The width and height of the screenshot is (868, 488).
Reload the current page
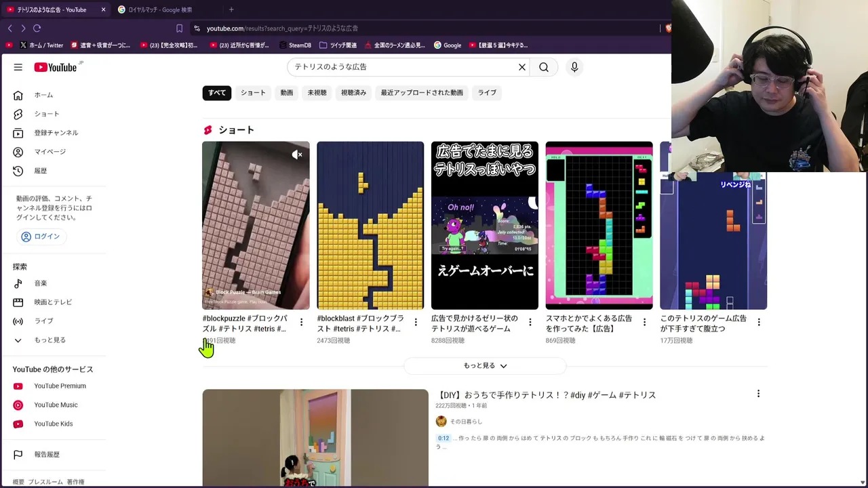tap(37, 28)
